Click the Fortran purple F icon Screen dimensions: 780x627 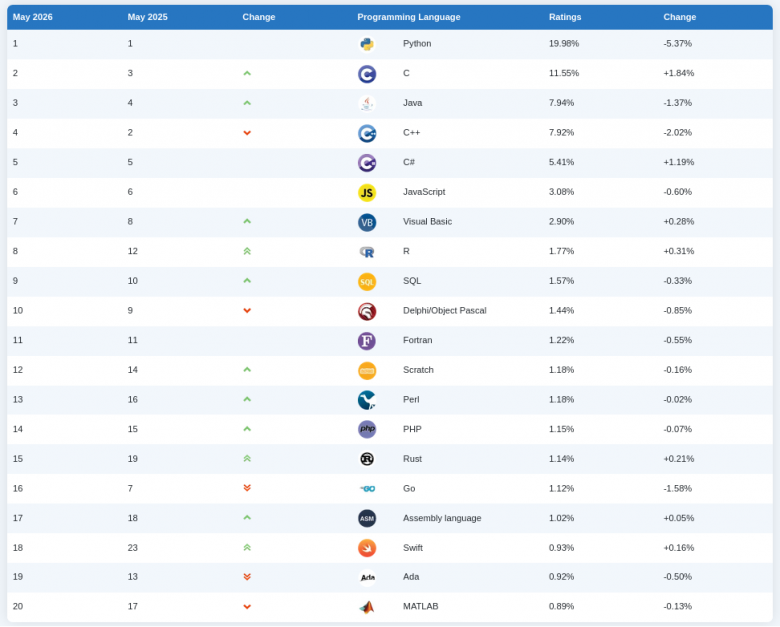(367, 341)
